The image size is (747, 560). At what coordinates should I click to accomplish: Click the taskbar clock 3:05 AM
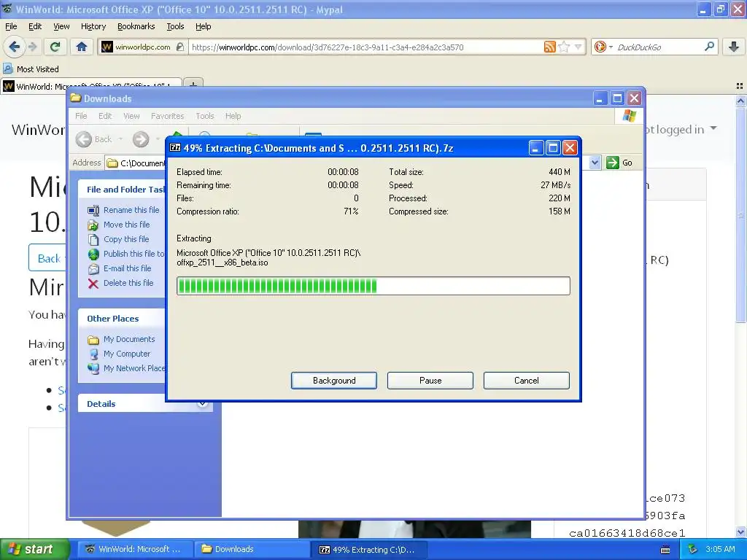coord(720,549)
